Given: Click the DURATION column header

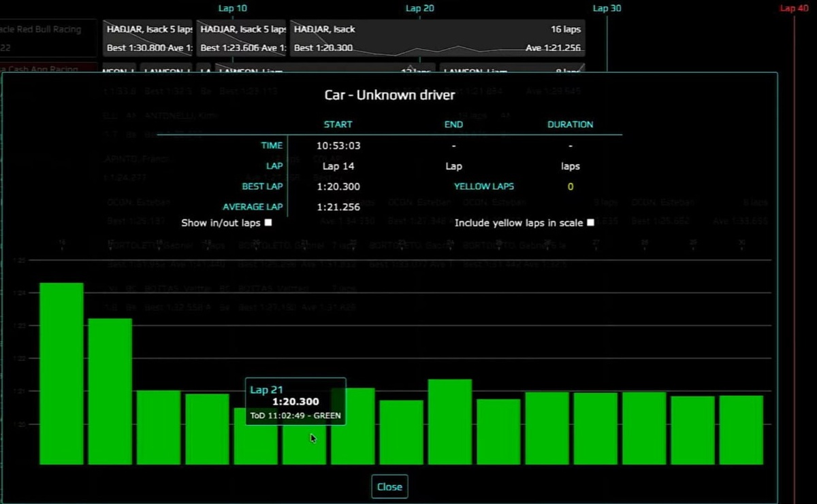Looking at the screenshot, I should point(571,124).
